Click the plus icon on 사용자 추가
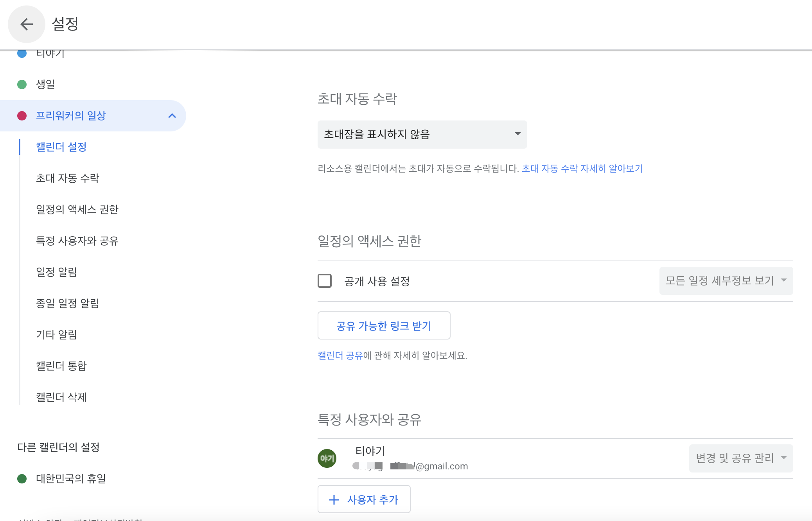 tap(334, 499)
